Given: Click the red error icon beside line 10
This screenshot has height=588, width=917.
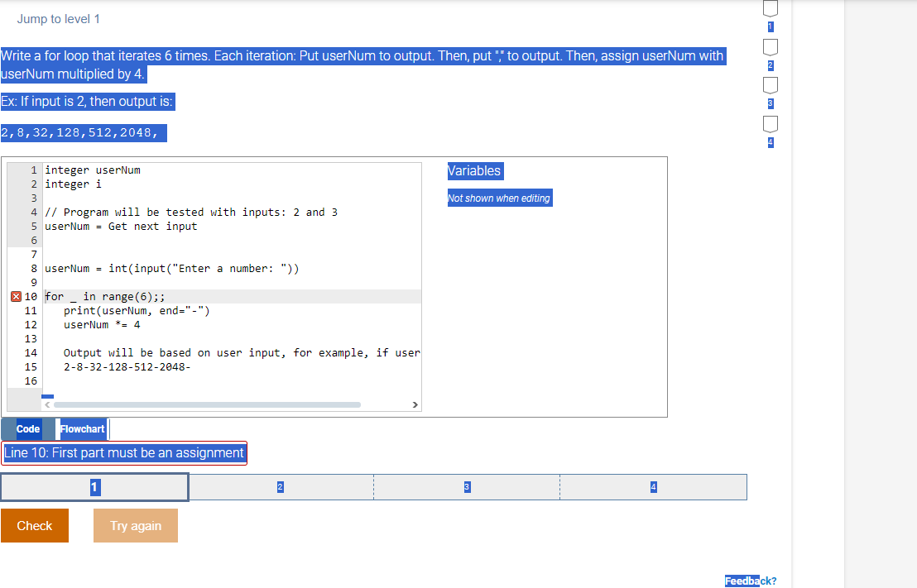Looking at the screenshot, I should (x=15, y=295).
